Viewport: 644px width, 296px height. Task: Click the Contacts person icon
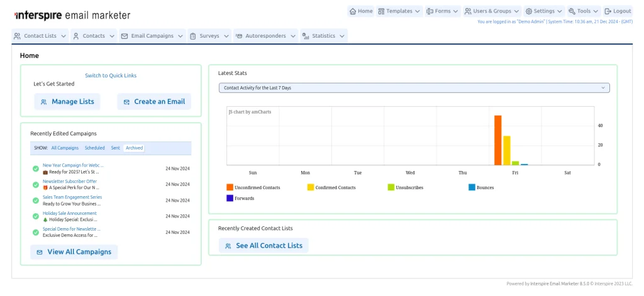(76, 36)
